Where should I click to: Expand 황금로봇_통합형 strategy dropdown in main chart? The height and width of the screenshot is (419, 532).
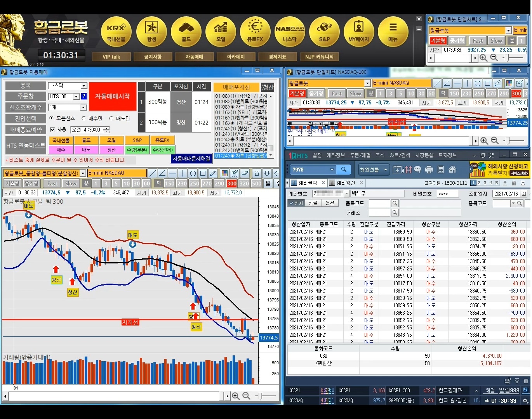coord(83,173)
